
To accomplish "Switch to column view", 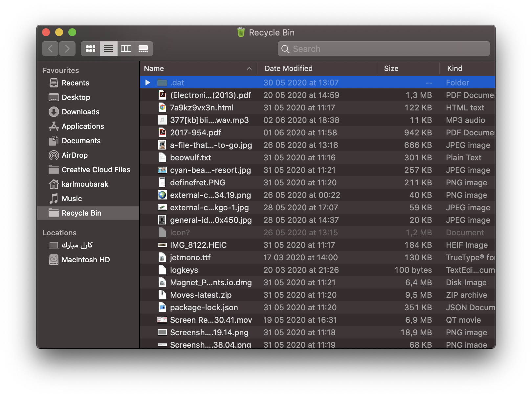I will click(126, 49).
